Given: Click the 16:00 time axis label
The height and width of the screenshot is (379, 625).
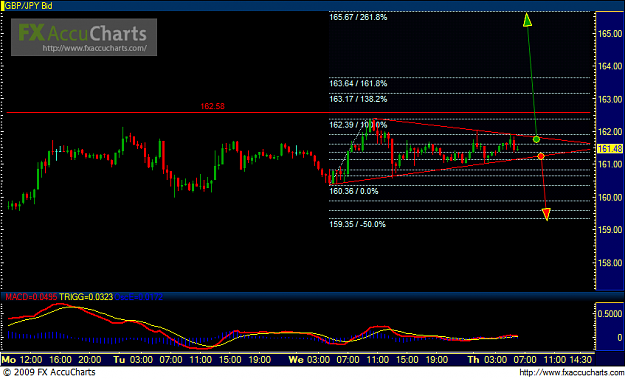Looking at the screenshot, I should click(x=61, y=360).
